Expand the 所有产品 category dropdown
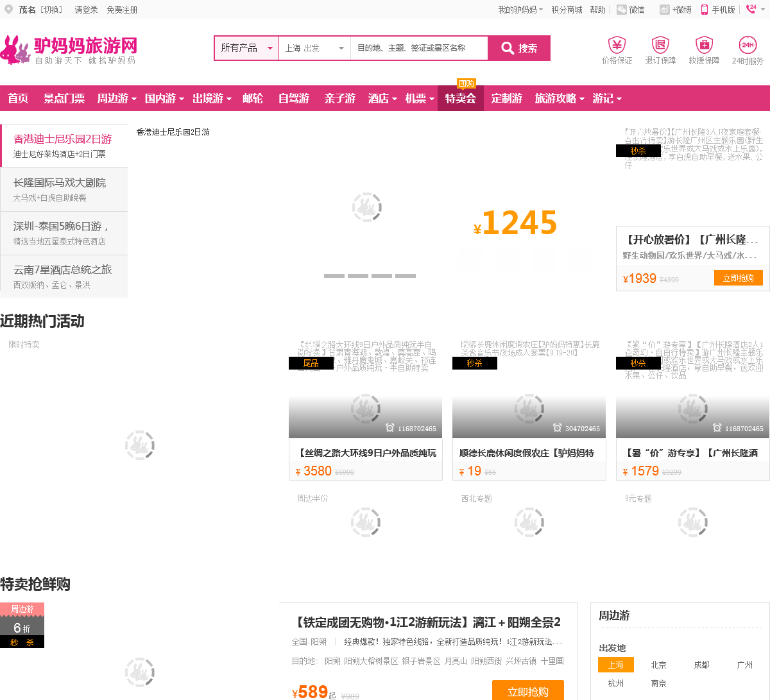Image resolution: width=770 pixels, height=700 pixels. coord(246,48)
